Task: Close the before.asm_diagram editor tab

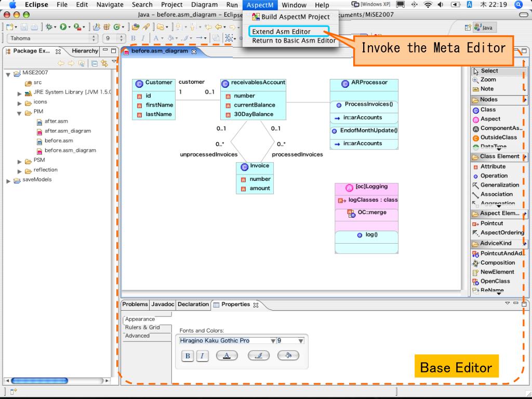Action: [194, 51]
